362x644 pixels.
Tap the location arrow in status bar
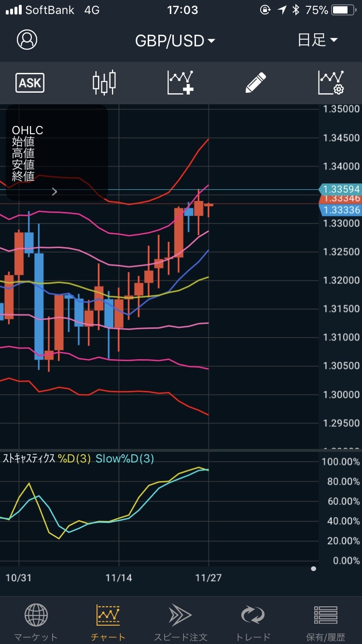click(x=282, y=10)
